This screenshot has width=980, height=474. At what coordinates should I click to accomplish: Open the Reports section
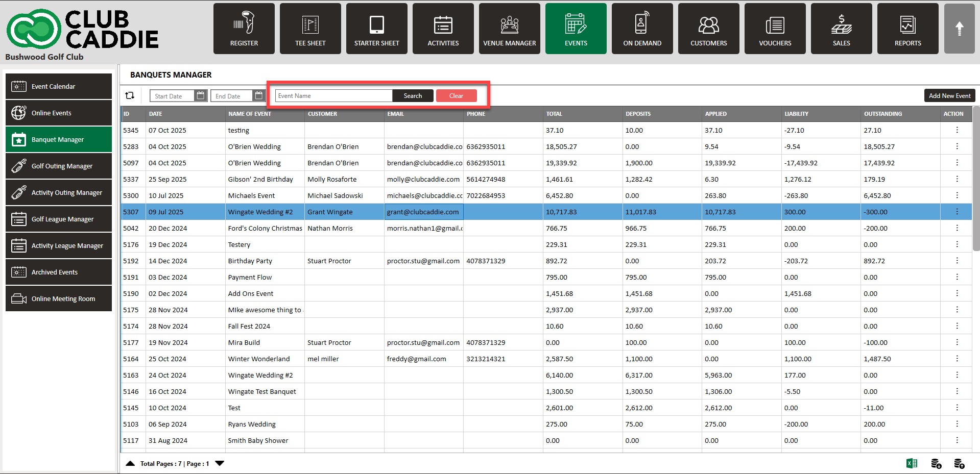coord(907,29)
